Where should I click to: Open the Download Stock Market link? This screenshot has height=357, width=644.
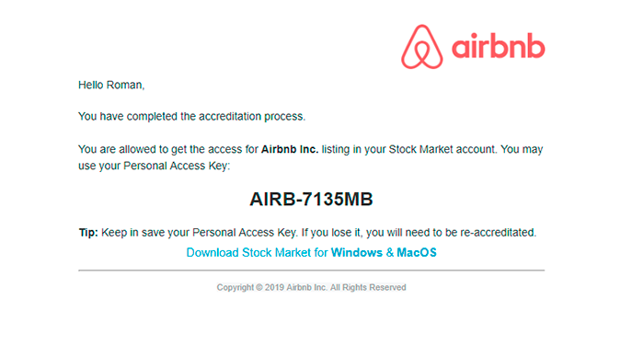pyautogui.click(x=311, y=252)
